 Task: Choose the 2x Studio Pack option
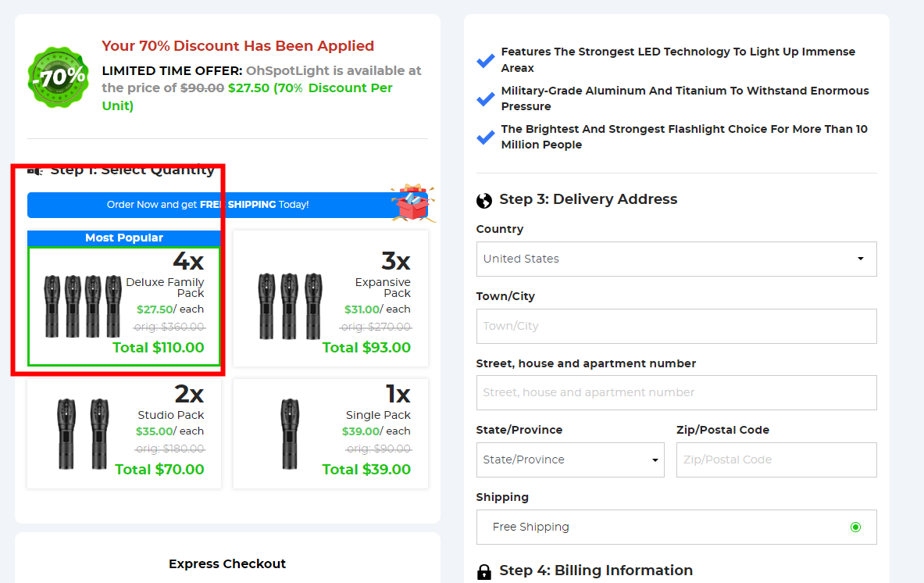[124, 434]
